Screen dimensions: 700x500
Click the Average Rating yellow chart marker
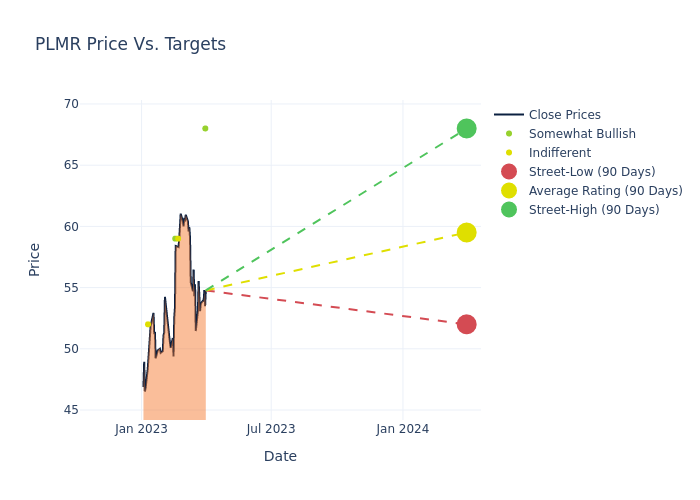(x=466, y=232)
